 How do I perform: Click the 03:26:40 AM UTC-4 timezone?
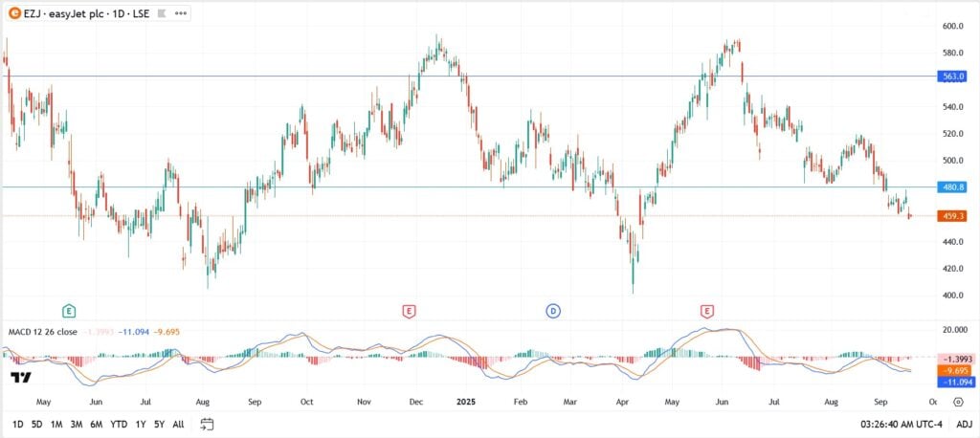(902, 425)
